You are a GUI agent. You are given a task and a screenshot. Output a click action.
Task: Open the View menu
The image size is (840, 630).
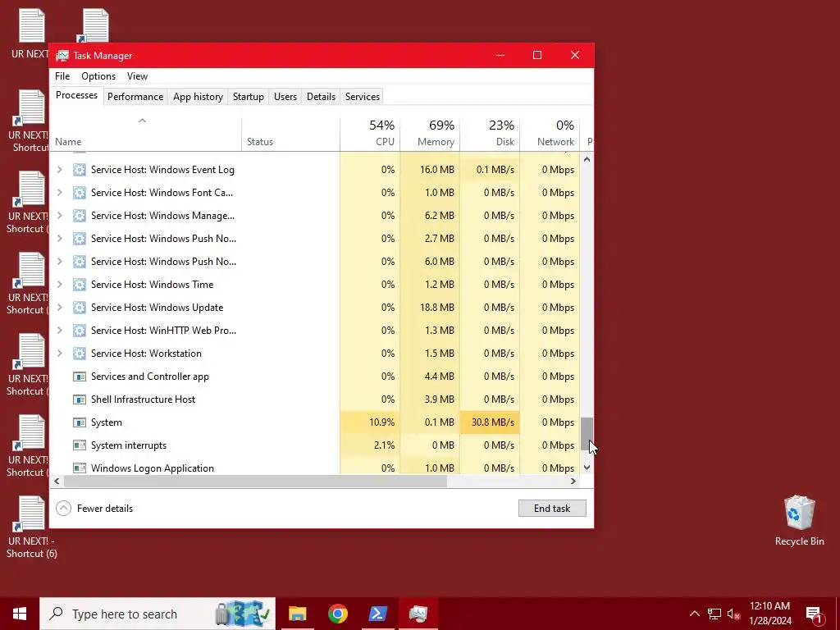click(x=137, y=76)
